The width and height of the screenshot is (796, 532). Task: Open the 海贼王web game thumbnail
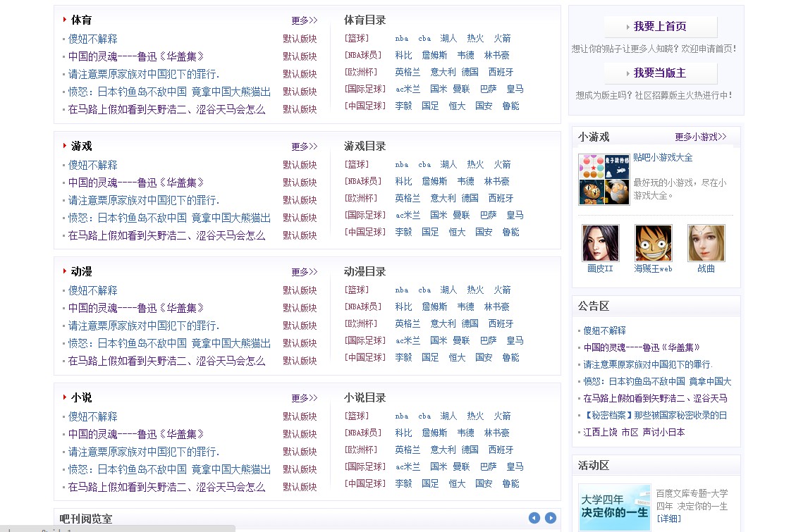pyautogui.click(x=654, y=243)
